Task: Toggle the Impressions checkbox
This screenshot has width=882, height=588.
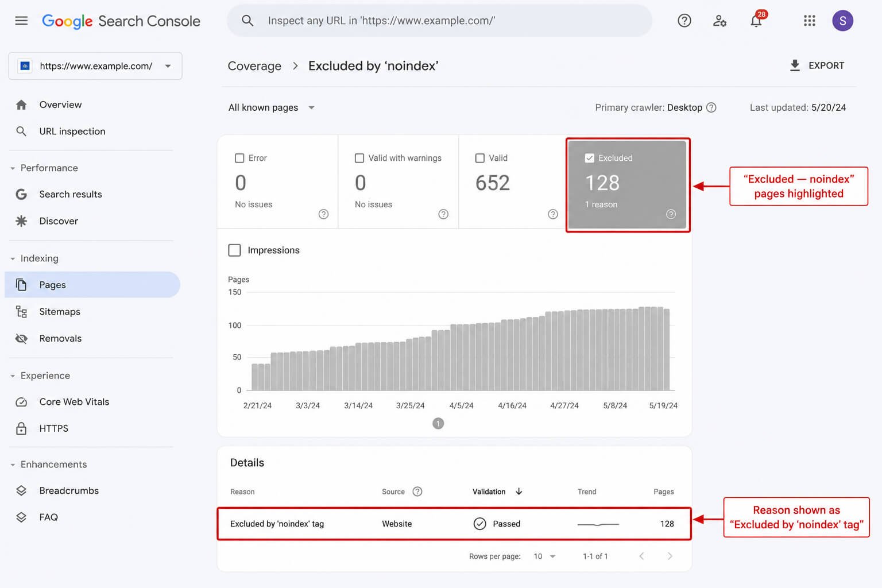Action: pyautogui.click(x=234, y=250)
